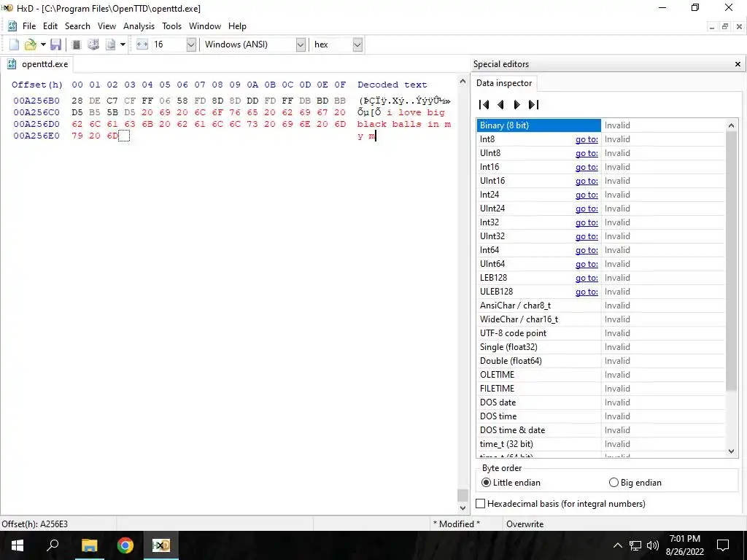This screenshot has height=560, width=747.
Task: Enable Hexadecimal basis for integral numbers
Action: [x=561, y=503]
